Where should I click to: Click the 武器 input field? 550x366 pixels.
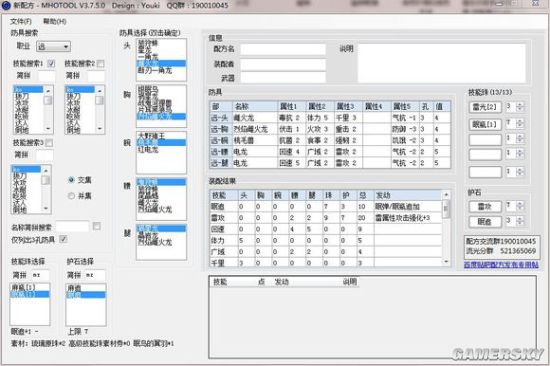tap(283, 78)
